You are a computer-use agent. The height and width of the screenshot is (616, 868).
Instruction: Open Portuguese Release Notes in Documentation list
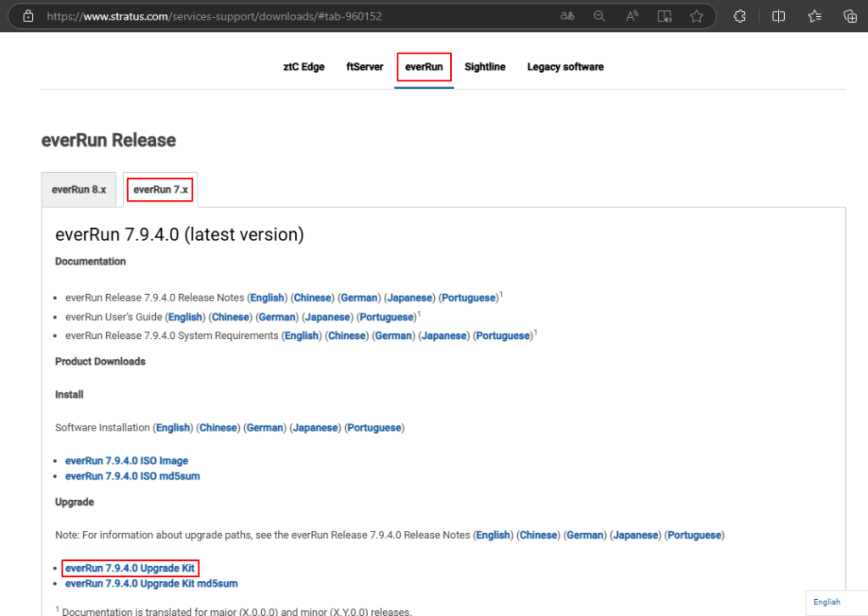(x=469, y=297)
